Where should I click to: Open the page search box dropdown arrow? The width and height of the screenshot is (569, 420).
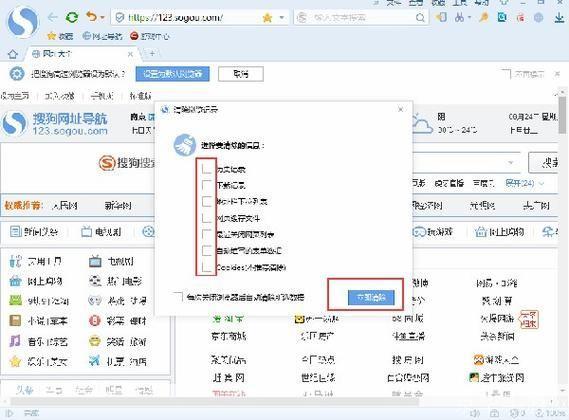point(511,162)
